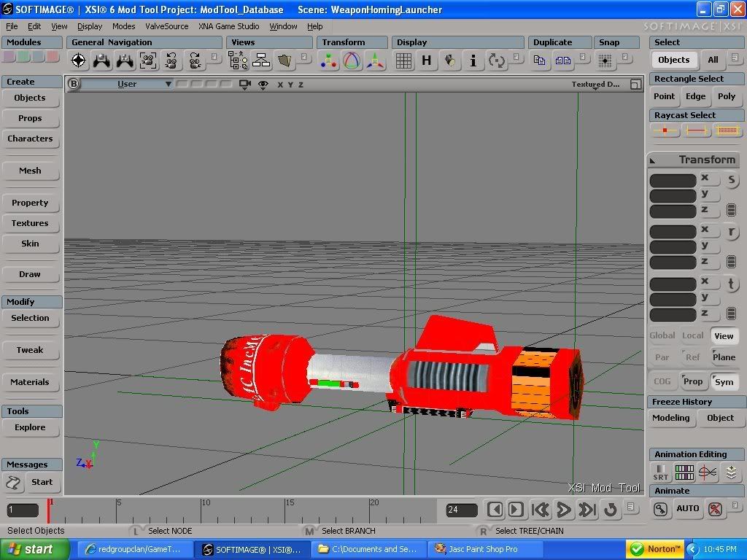The height and width of the screenshot is (560, 747).
Task: Toggle Prop proportional mode
Action: click(693, 381)
